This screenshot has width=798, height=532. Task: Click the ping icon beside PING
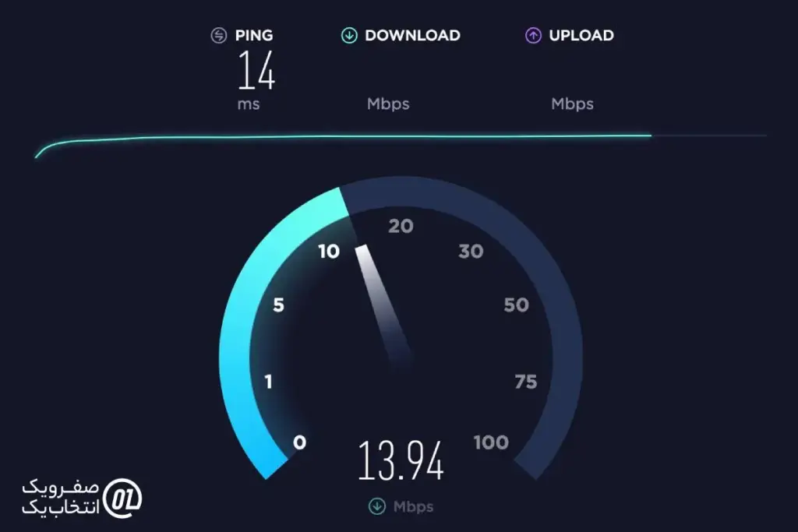tap(219, 36)
